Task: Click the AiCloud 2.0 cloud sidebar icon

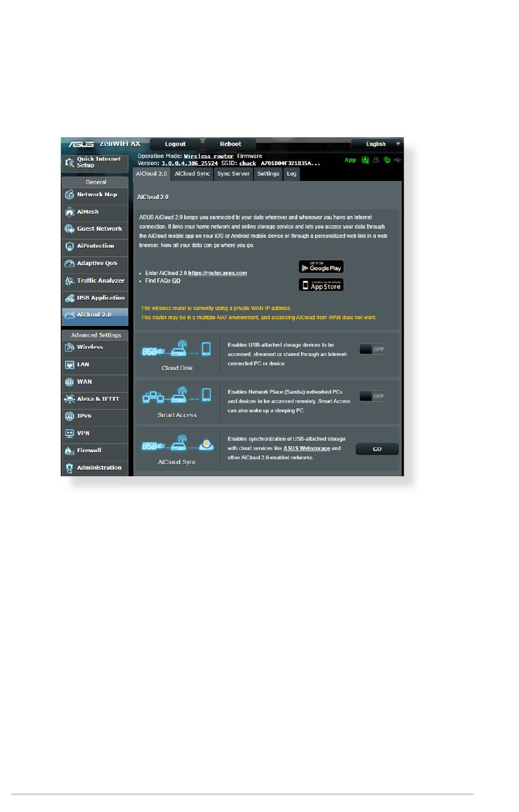Action: tap(69, 315)
